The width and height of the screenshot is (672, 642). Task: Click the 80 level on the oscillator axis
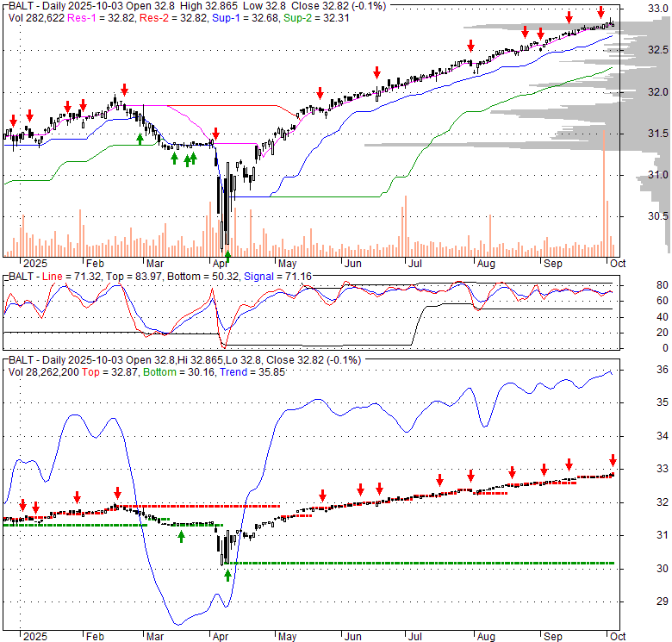pyautogui.click(x=663, y=285)
